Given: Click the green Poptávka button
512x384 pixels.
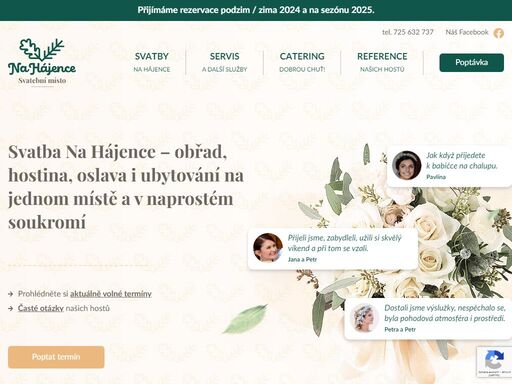Looking at the screenshot, I should pos(471,62).
